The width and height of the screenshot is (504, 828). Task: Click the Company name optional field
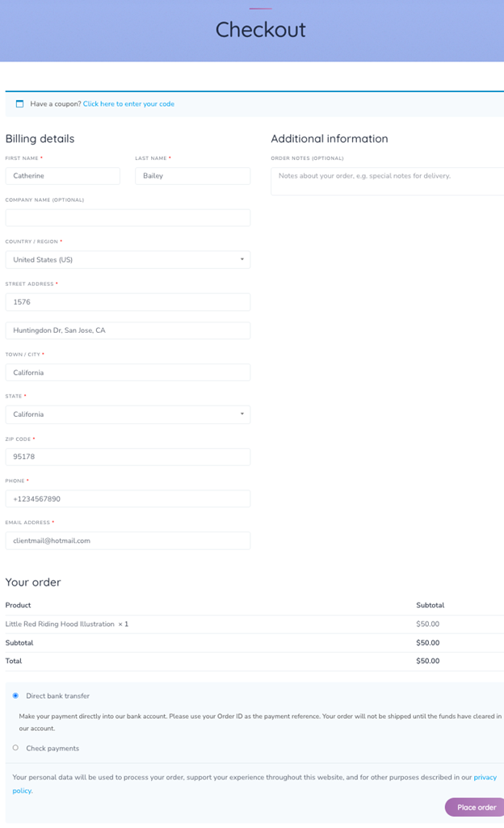127,217
